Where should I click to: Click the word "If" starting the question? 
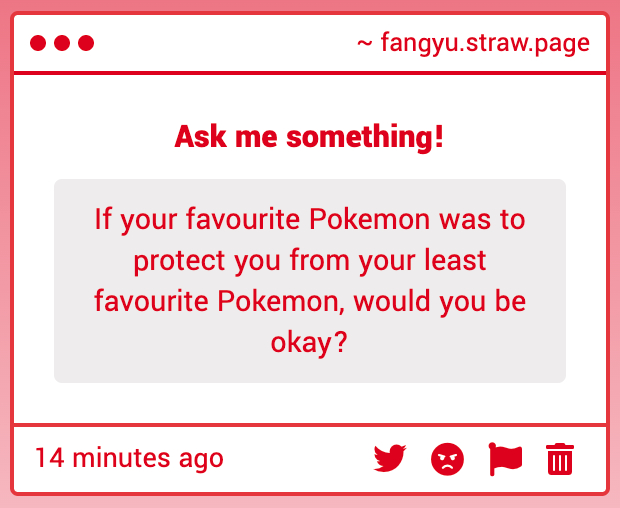[x=103, y=219]
